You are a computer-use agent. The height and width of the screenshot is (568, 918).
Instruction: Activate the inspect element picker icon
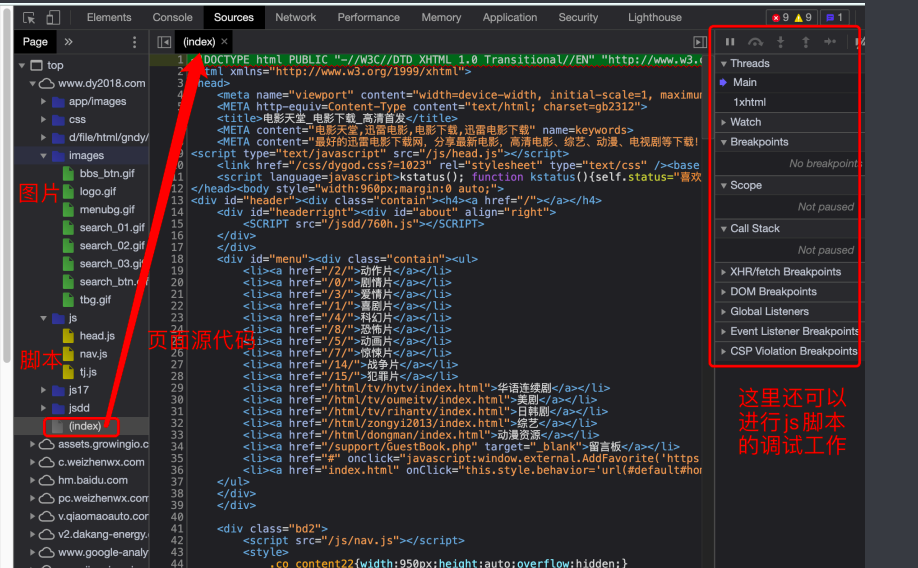(x=29, y=18)
